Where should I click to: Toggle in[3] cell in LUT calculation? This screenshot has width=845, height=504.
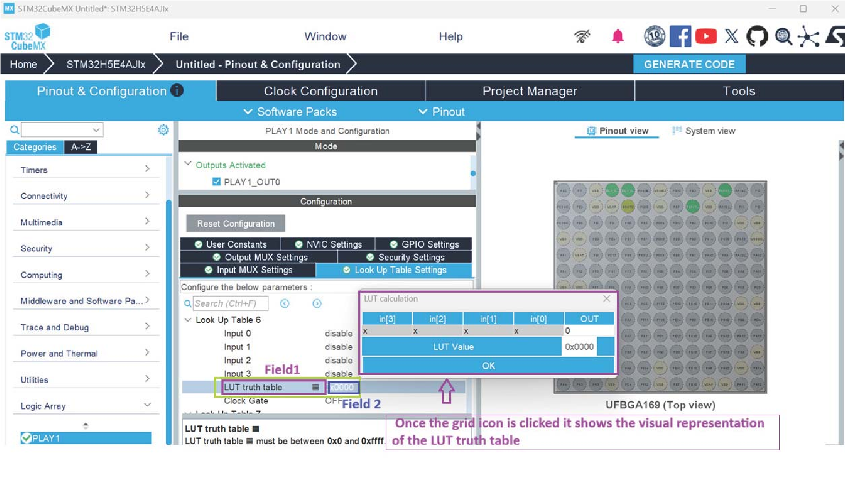(x=387, y=331)
